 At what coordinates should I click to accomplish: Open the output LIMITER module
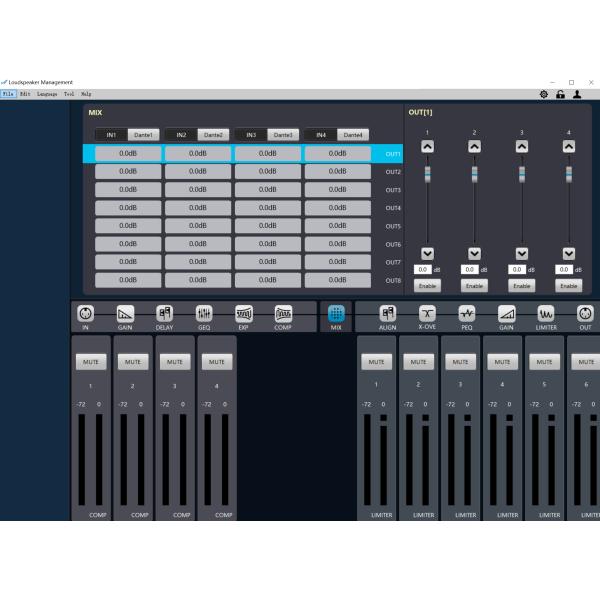pos(546,314)
